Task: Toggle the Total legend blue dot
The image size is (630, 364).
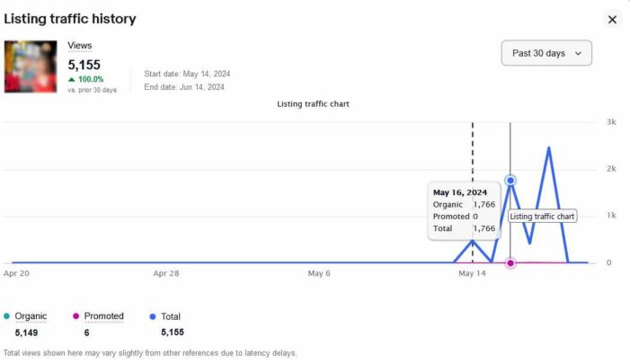Action: tap(153, 316)
